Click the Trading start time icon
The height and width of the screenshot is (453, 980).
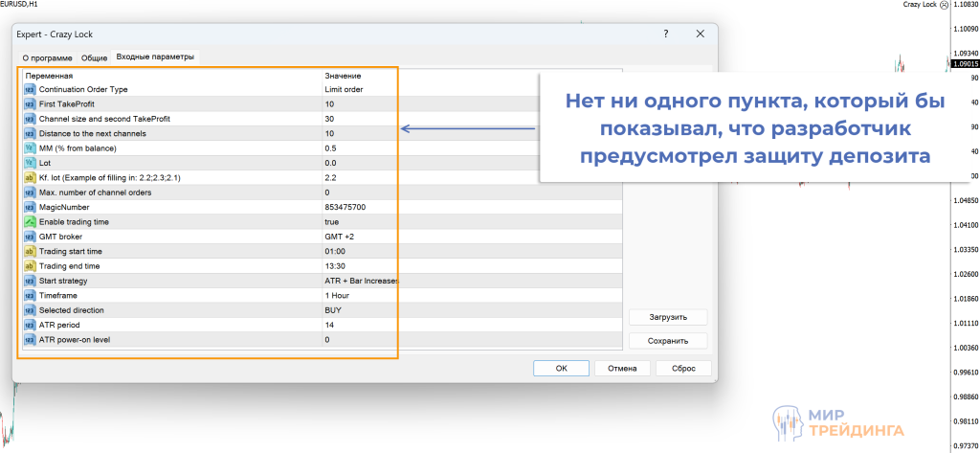[30, 251]
